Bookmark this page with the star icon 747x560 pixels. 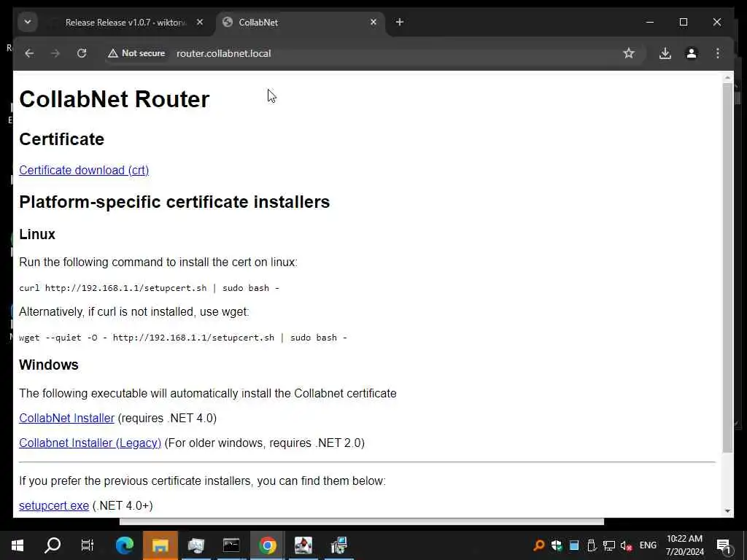pyautogui.click(x=629, y=53)
